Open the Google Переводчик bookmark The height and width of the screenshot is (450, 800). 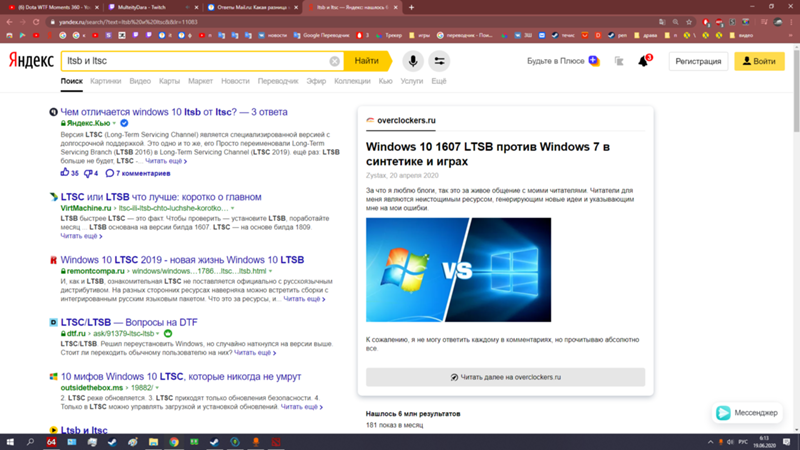click(x=321, y=35)
